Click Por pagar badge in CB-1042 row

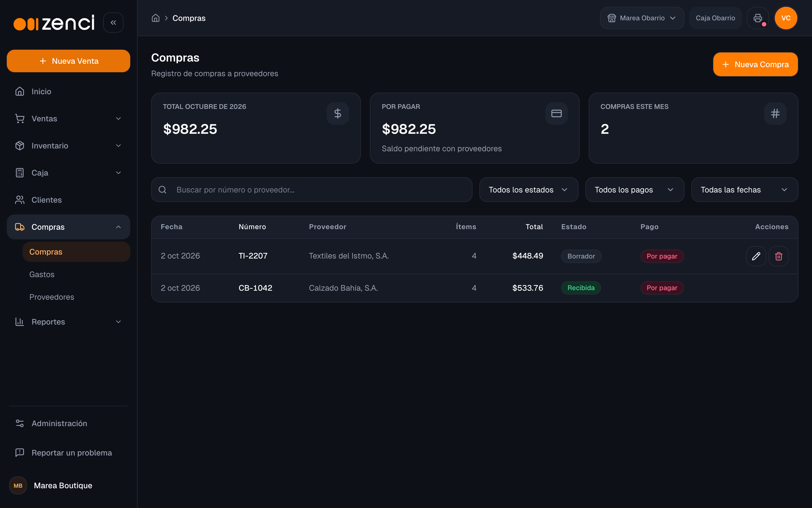coord(662,288)
